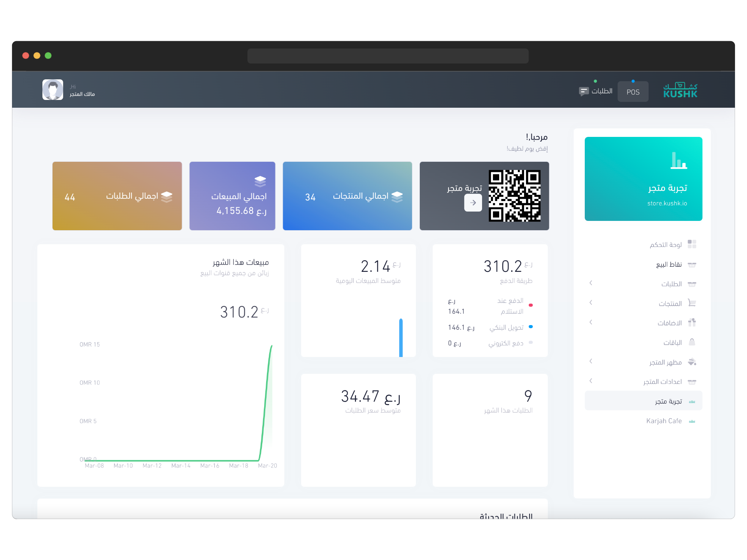Expand the اعدادات المتجر submenu chevron
The width and height of the screenshot is (747, 560).
pos(591,381)
